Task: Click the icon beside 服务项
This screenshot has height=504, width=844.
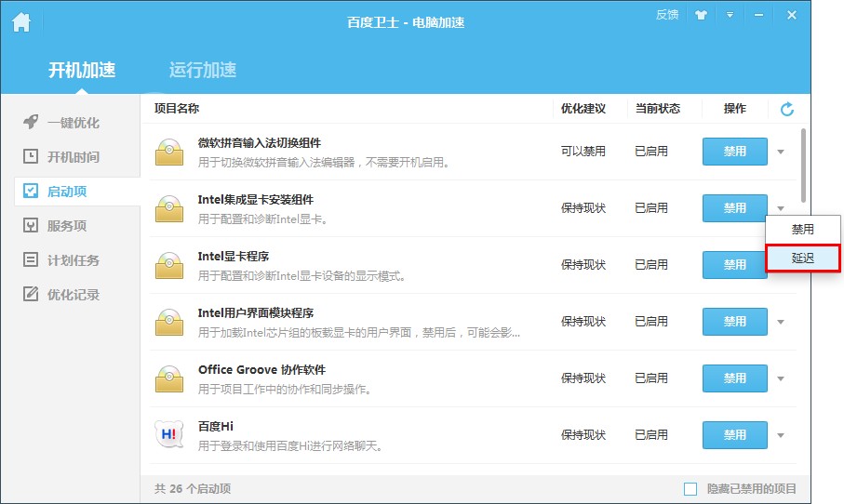Action: tap(31, 225)
